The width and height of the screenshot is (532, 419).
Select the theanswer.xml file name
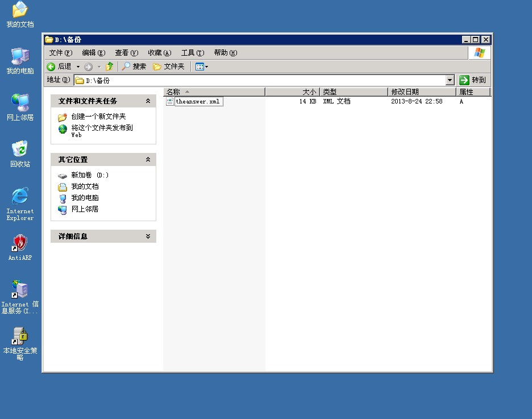[x=198, y=101]
